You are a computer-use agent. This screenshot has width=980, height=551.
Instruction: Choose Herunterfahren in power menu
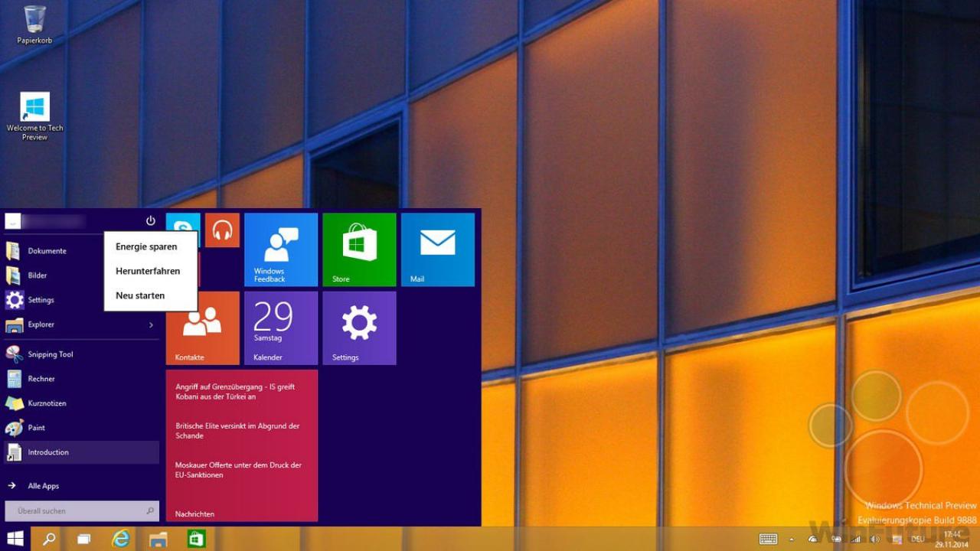coord(151,271)
